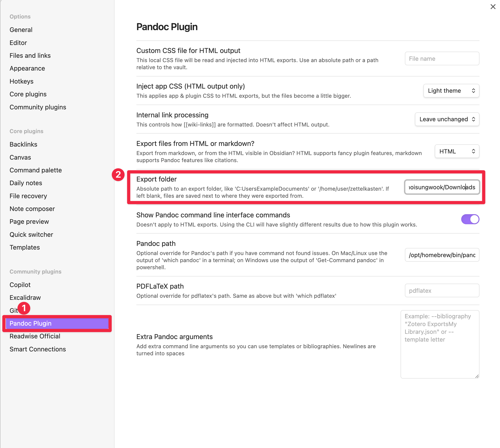Select the Appearance settings tab

click(27, 69)
